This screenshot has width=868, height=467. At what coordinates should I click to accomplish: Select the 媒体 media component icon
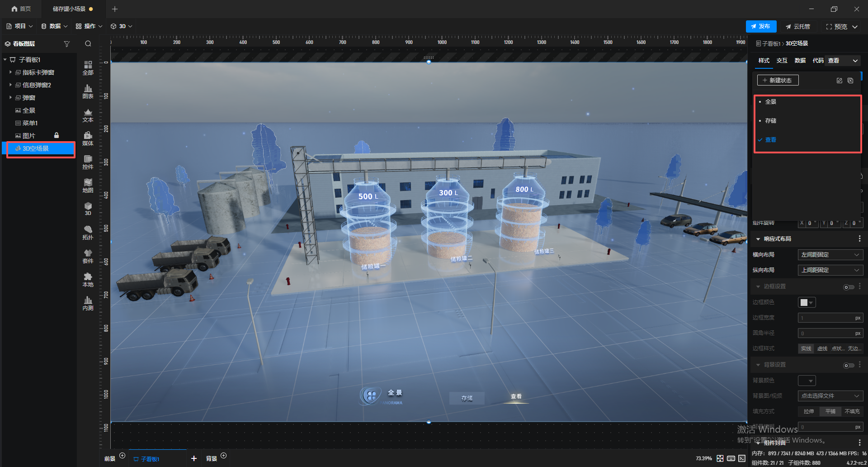(x=88, y=138)
